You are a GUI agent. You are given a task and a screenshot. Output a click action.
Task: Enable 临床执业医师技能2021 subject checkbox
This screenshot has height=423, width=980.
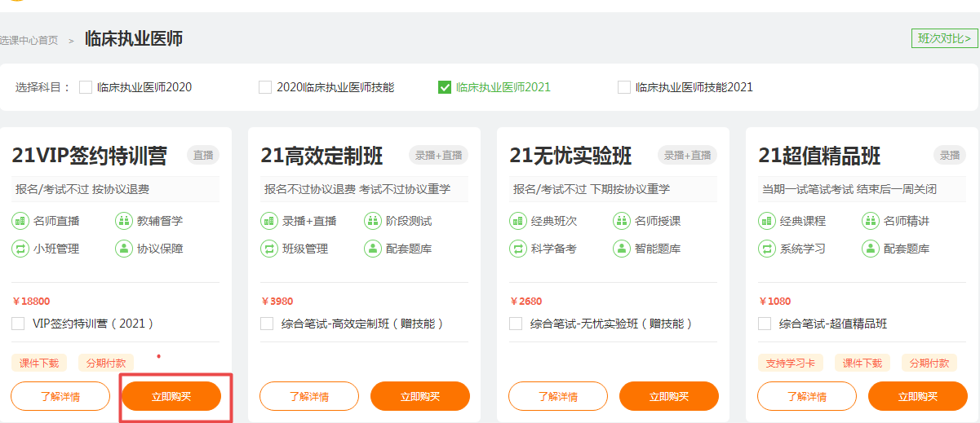click(624, 87)
